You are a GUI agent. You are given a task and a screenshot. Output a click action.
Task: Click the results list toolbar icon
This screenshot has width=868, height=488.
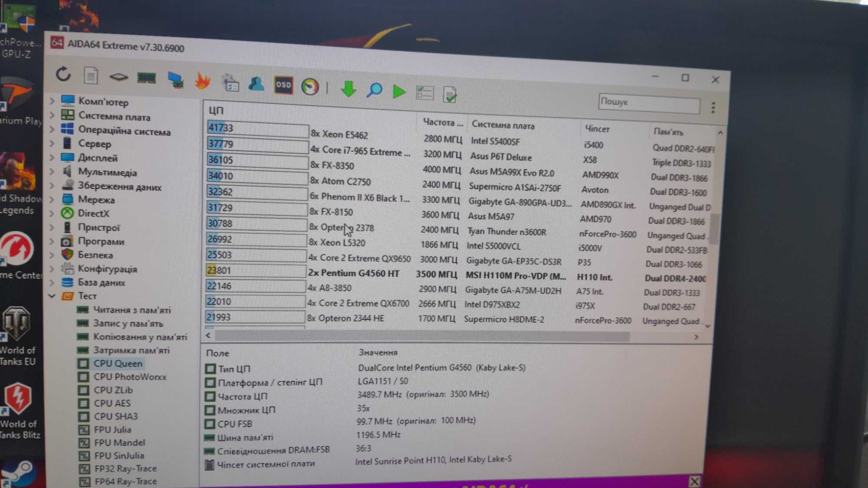click(424, 93)
